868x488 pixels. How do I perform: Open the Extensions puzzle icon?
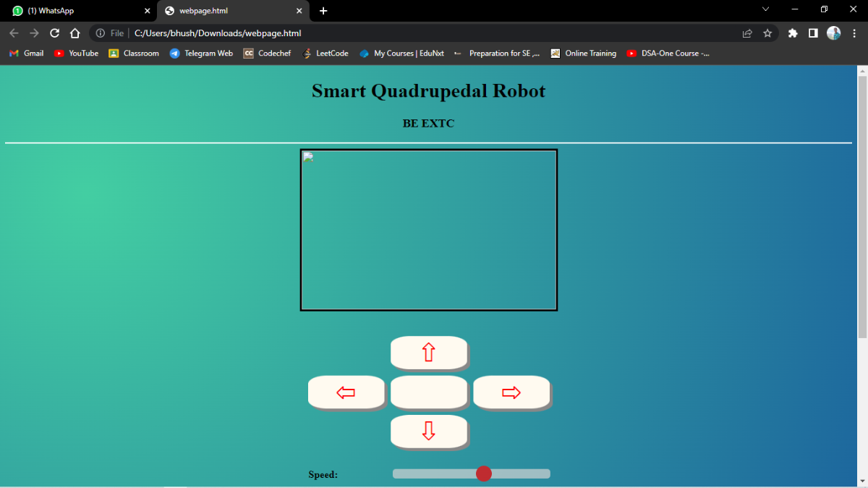793,33
